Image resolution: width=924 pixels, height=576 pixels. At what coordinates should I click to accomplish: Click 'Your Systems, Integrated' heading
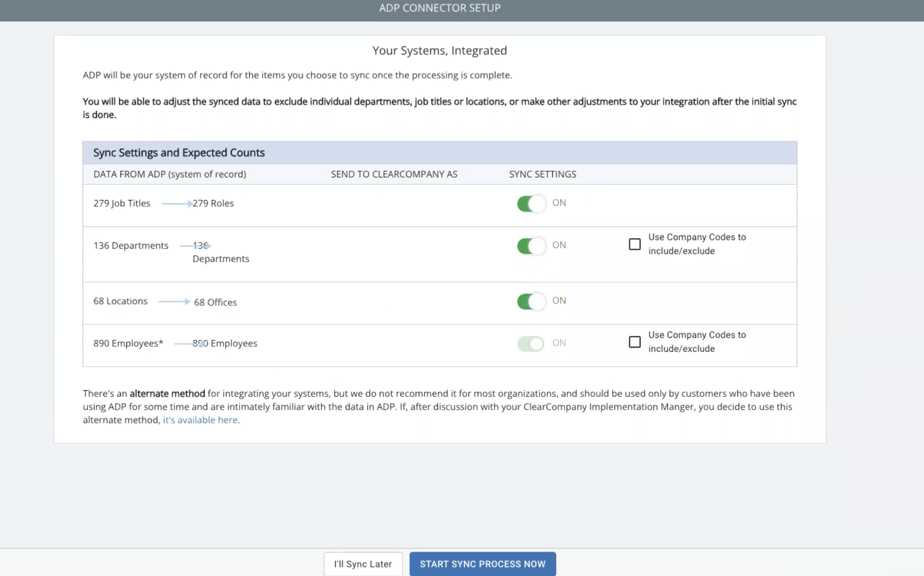coord(440,50)
